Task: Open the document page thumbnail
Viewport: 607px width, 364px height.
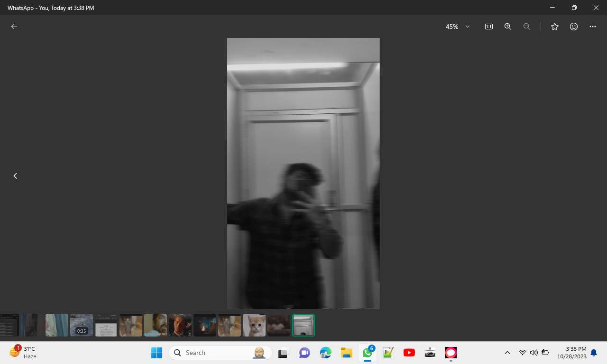Action: pos(106,325)
